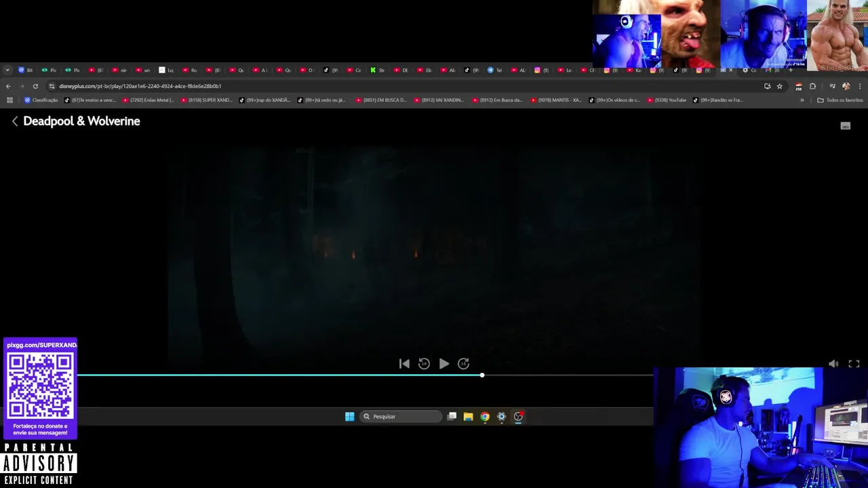Rewind the video 10 seconds
This screenshot has height=488, width=868.
click(424, 364)
